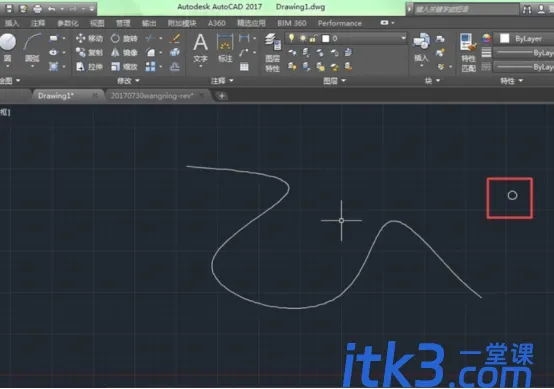Image resolution: width=554 pixels, height=389 pixels.
Task: Select the Stretch (拉伸) tool
Action: (89, 67)
